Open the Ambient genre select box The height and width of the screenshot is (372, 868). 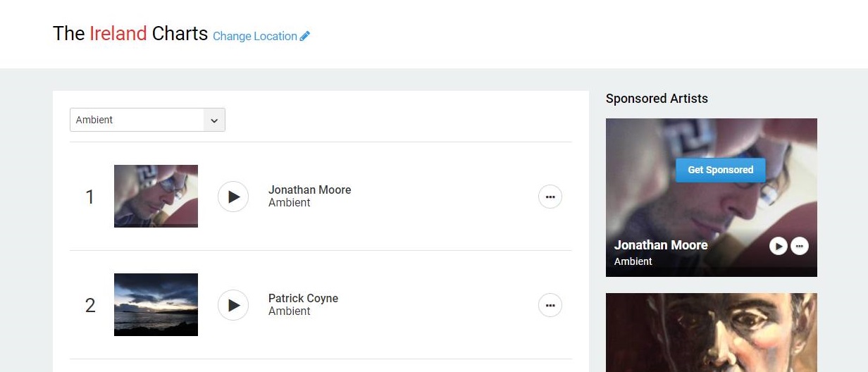pos(137,120)
